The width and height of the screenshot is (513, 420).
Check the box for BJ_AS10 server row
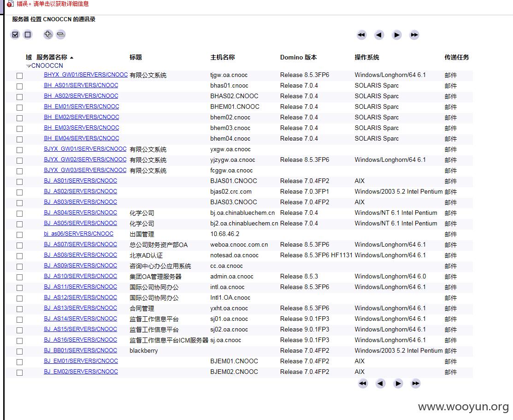20,277
